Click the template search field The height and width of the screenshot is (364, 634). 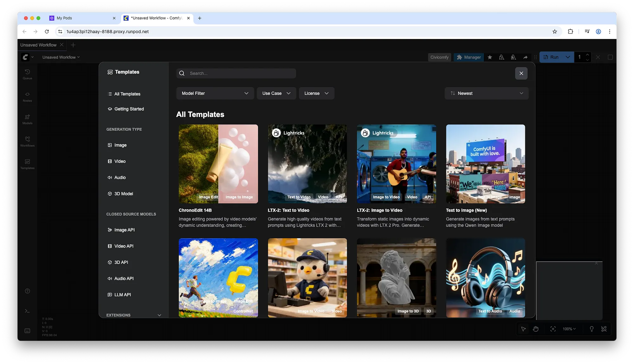coord(236,73)
